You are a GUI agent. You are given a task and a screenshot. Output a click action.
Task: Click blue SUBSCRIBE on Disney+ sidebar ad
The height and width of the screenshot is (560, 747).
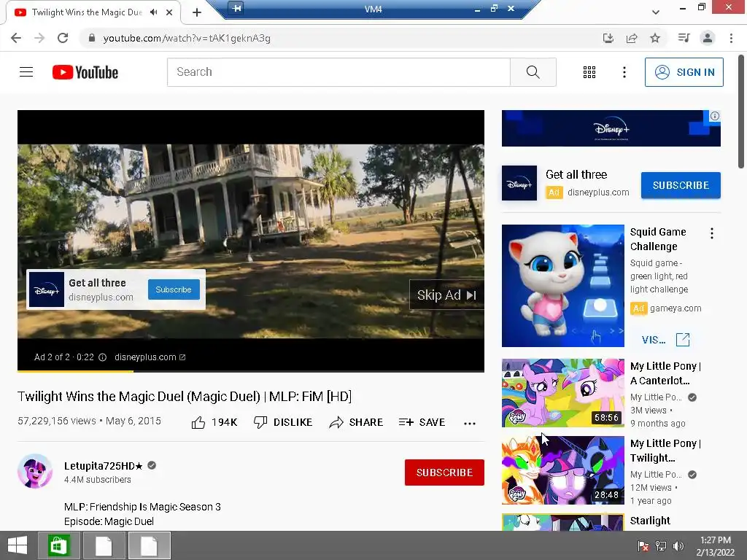tap(681, 185)
